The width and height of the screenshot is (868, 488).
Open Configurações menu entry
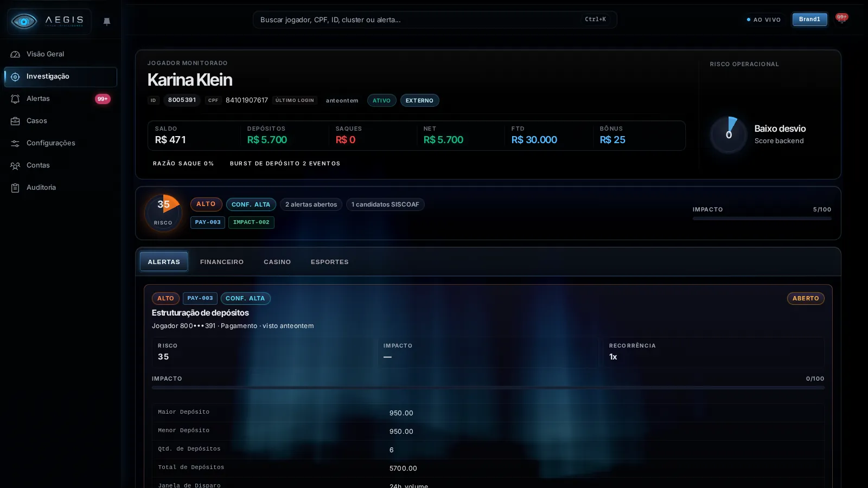[x=60, y=143]
